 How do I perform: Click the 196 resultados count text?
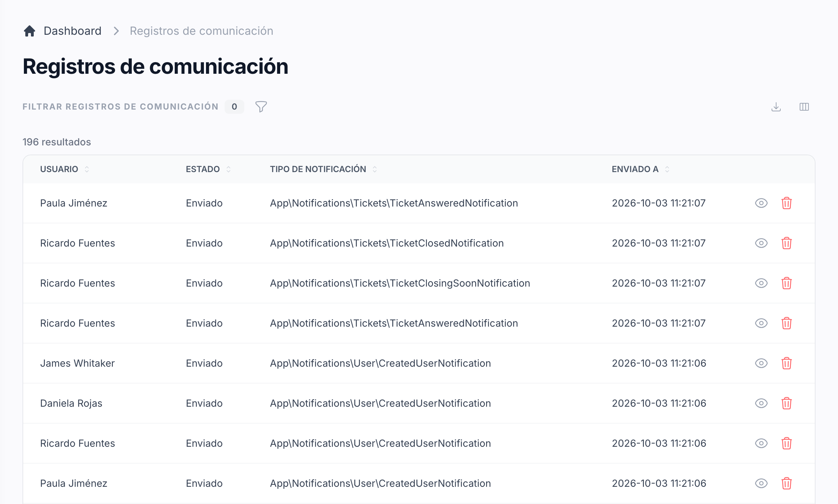[57, 142]
